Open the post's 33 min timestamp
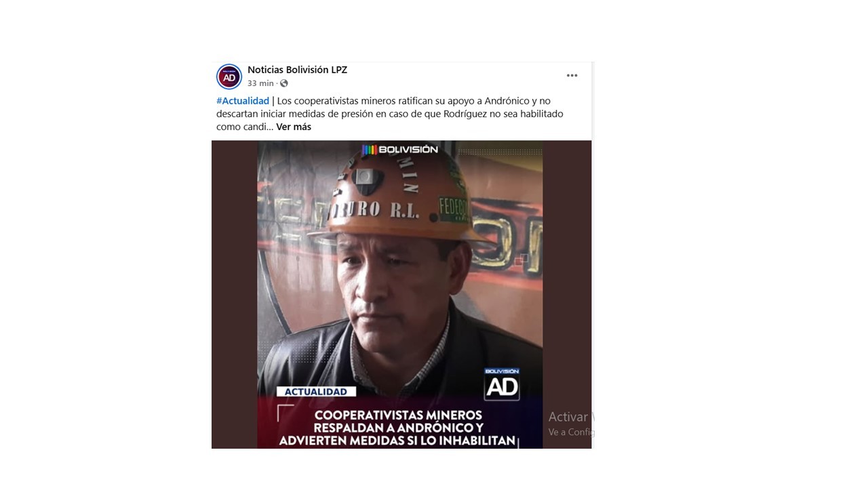The width and height of the screenshot is (868, 488). pyautogui.click(x=260, y=83)
